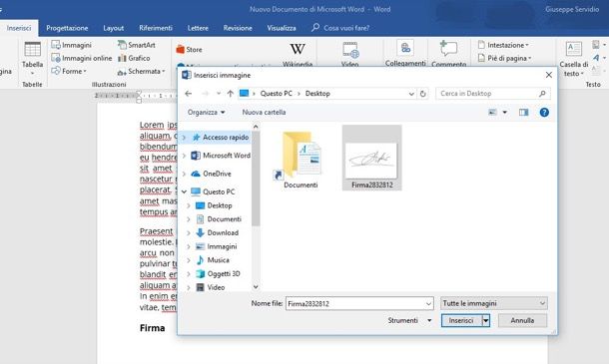Open the Organizza menu
Image resolution: width=609 pixels, height=364 pixels.
206,112
